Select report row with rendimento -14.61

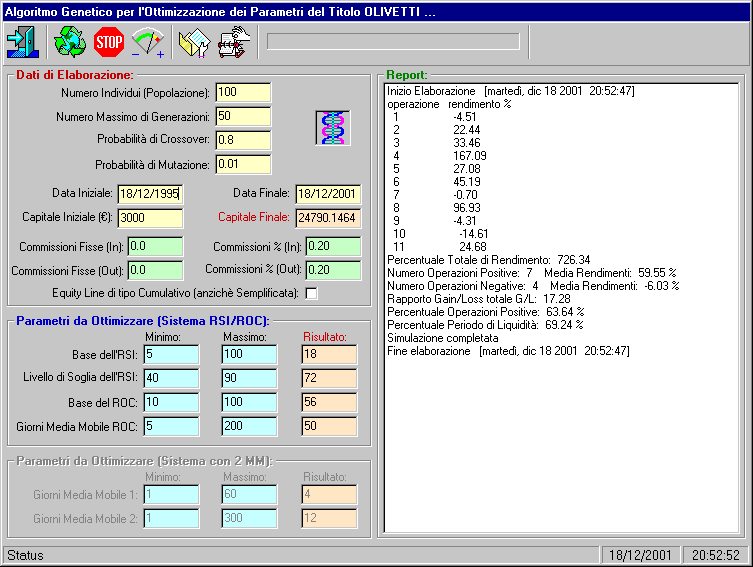point(440,234)
